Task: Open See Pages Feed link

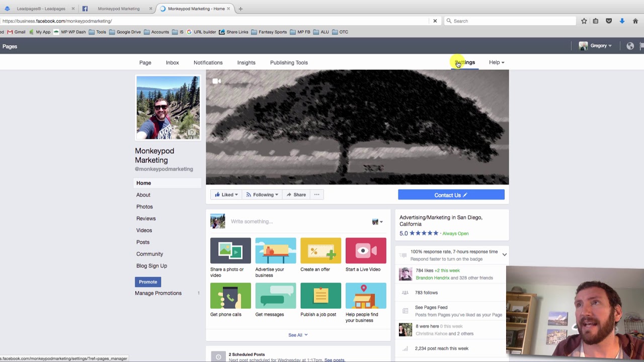Action: coord(431,307)
